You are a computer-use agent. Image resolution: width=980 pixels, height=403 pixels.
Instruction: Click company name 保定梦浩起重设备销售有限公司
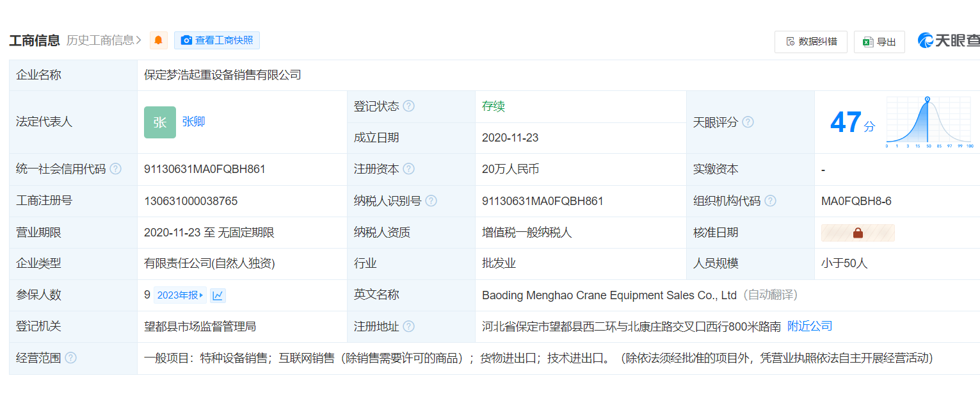point(222,75)
